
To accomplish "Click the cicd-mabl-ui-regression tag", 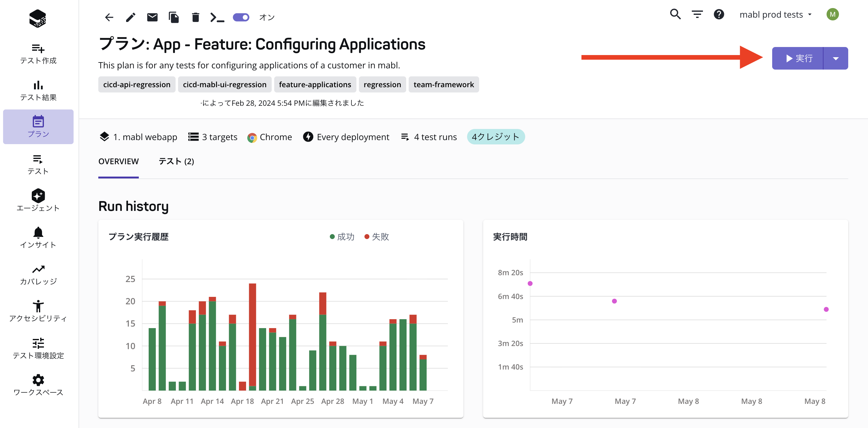I will [x=225, y=84].
